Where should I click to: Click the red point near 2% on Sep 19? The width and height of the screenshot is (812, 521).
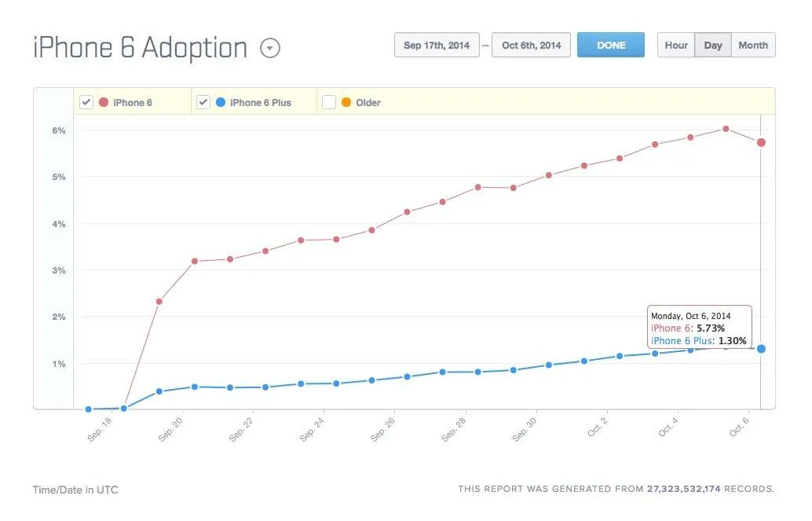(159, 301)
